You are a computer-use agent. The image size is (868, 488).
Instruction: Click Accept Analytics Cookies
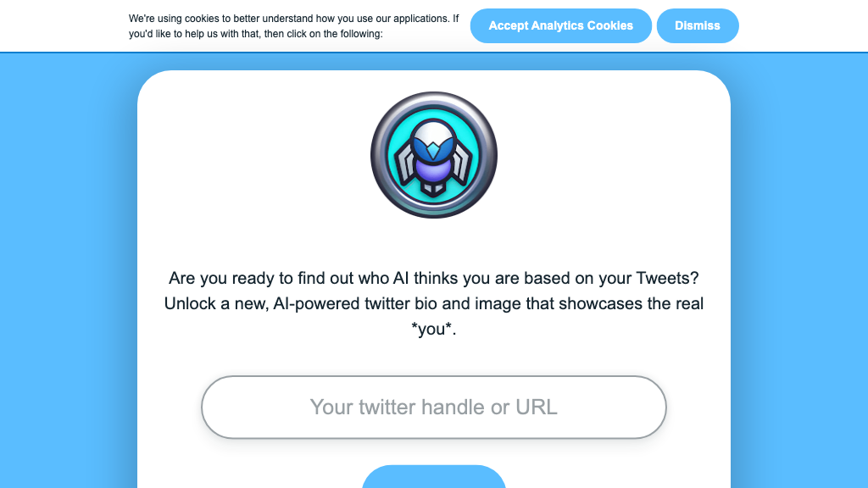tap(560, 25)
